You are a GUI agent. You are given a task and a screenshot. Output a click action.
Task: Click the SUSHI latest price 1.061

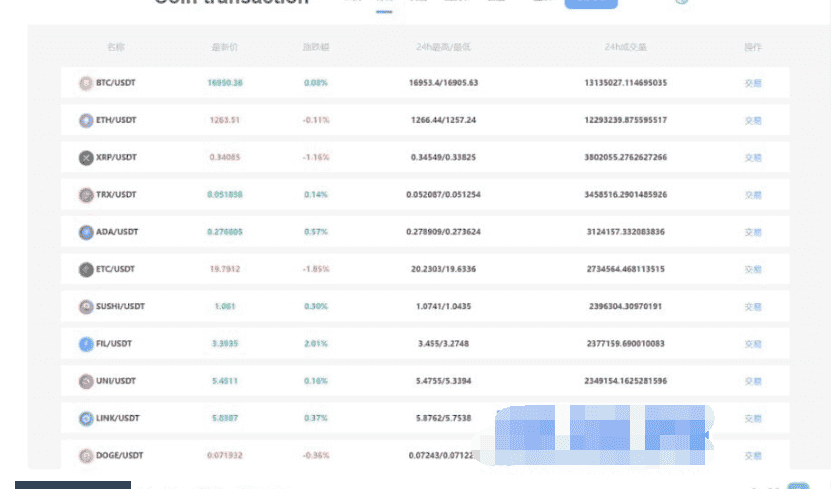click(225, 306)
